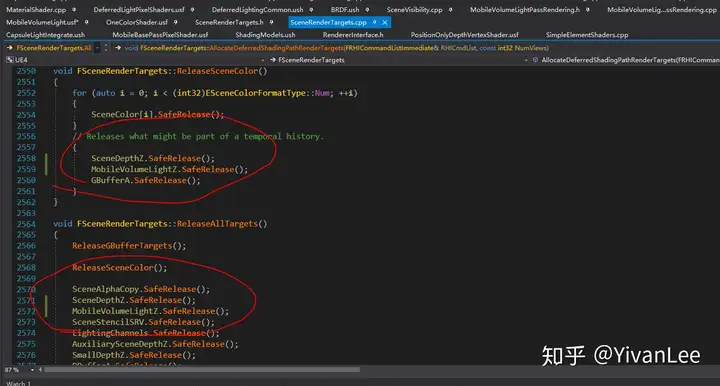This screenshot has height=386, width=720.
Task: Open the Watch 1 panel tab
Action: (18, 383)
